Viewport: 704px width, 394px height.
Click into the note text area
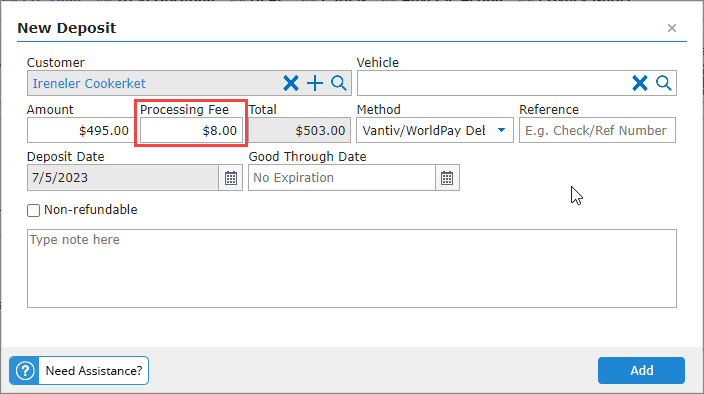[352, 268]
